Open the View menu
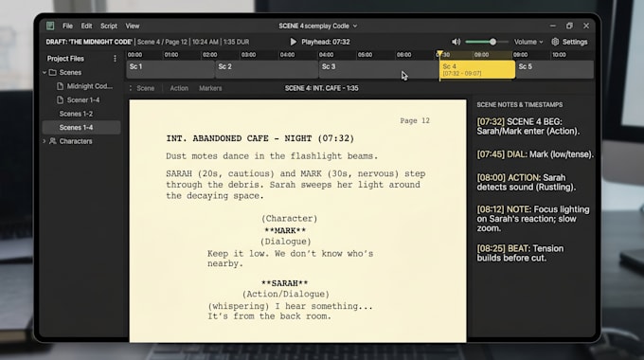 (133, 26)
